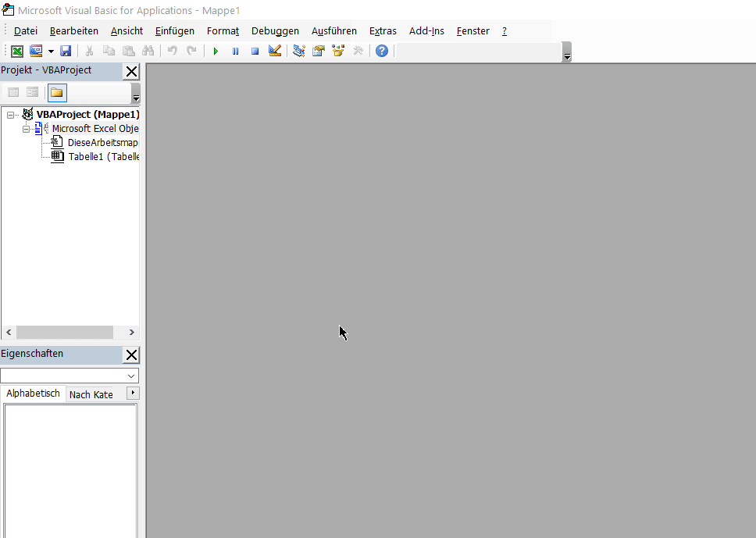Toggle folders view in Project panel
The image size is (756, 538).
(57, 93)
